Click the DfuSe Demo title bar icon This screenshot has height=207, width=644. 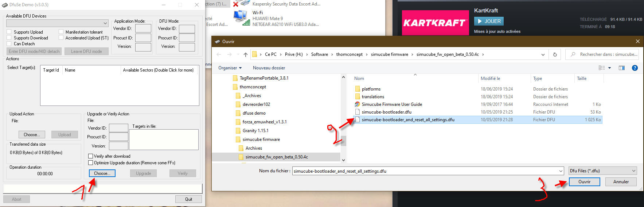pyautogui.click(x=5, y=5)
